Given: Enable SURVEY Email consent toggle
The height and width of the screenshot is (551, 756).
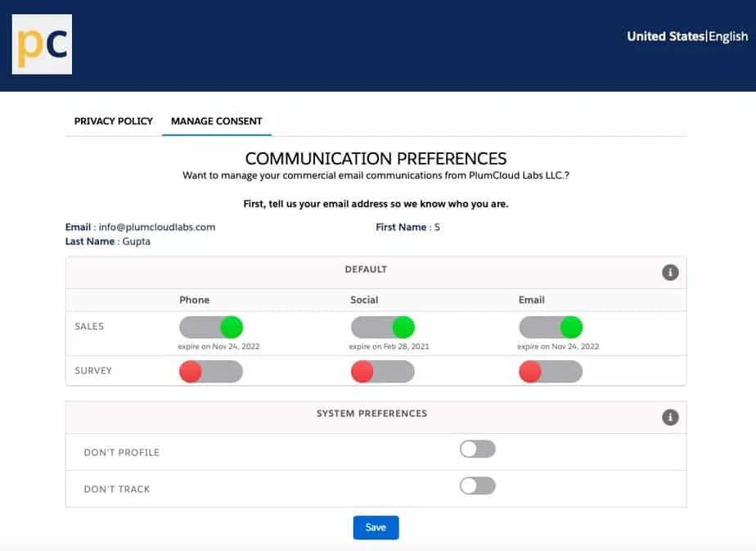Looking at the screenshot, I should 550,371.
